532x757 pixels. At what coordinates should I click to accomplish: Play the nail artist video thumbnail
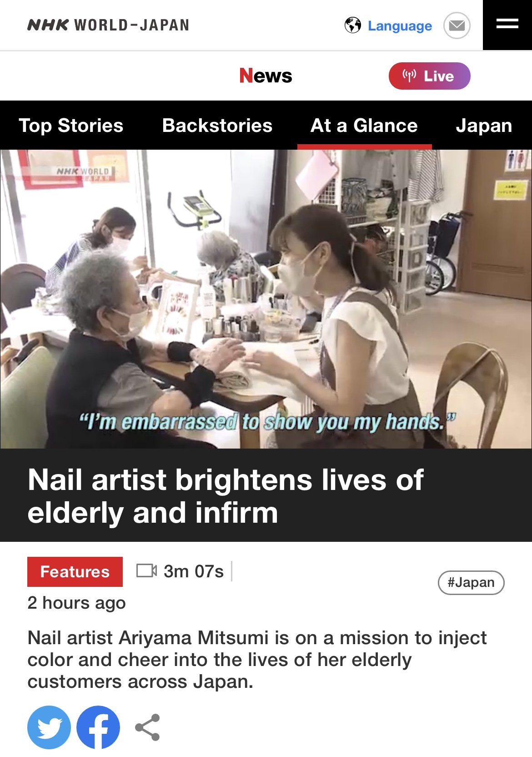(266, 299)
